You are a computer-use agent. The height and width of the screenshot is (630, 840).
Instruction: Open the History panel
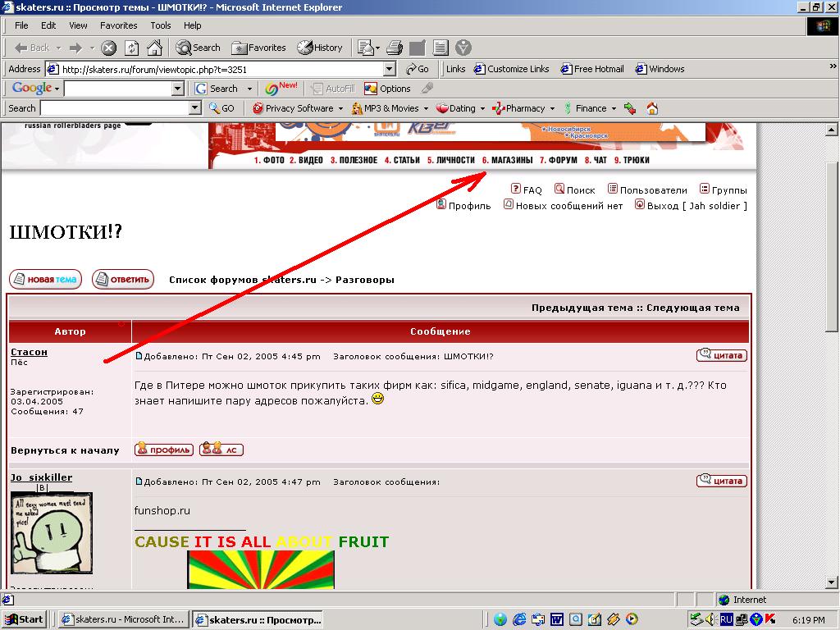click(x=320, y=48)
